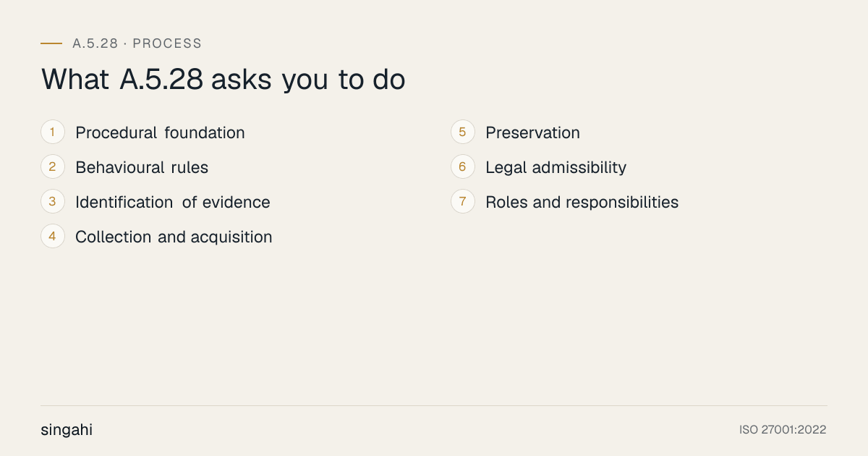Open Roles and responsibilities item

(582, 203)
